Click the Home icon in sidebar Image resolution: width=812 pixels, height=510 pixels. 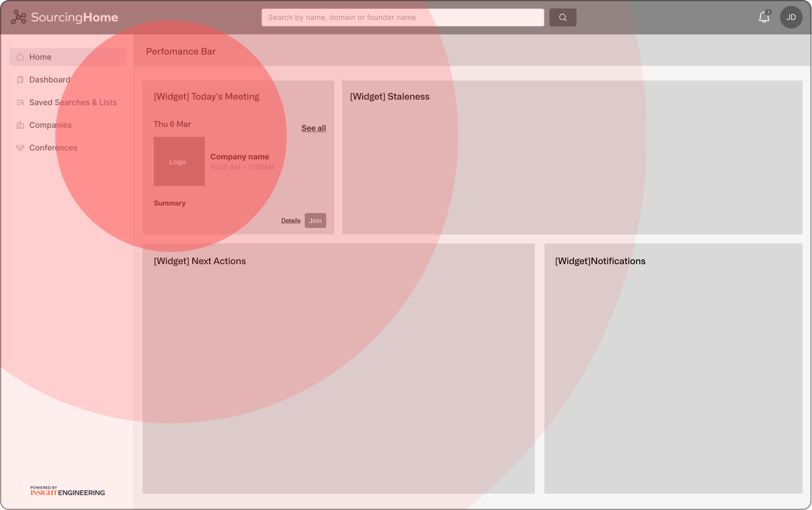(x=20, y=57)
